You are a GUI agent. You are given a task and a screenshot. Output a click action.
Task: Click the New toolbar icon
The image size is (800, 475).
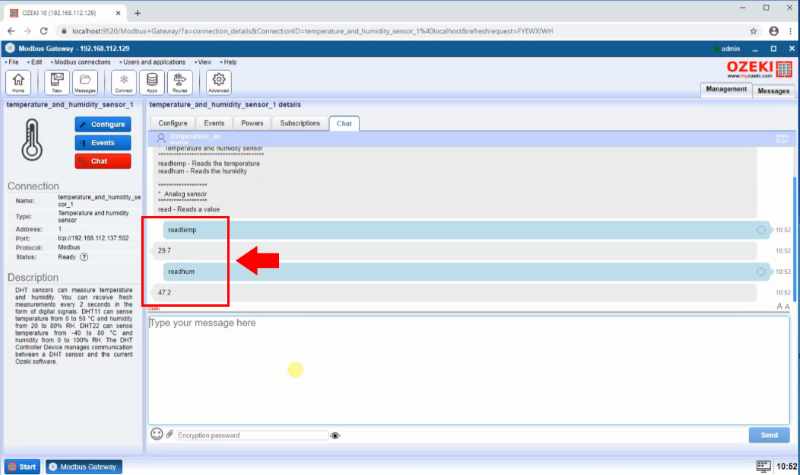click(x=57, y=82)
